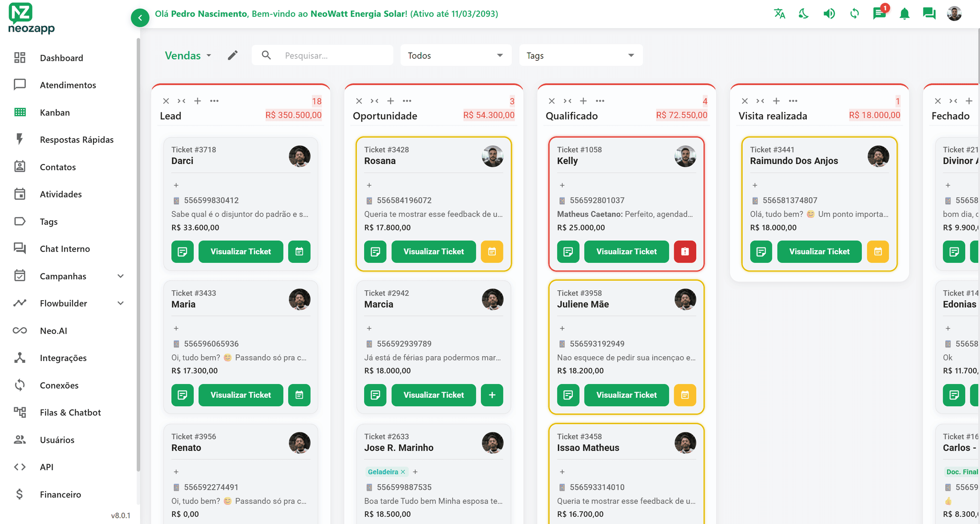Open the notifications bell
Viewport: 980px width, 524px height.
click(x=904, y=13)
